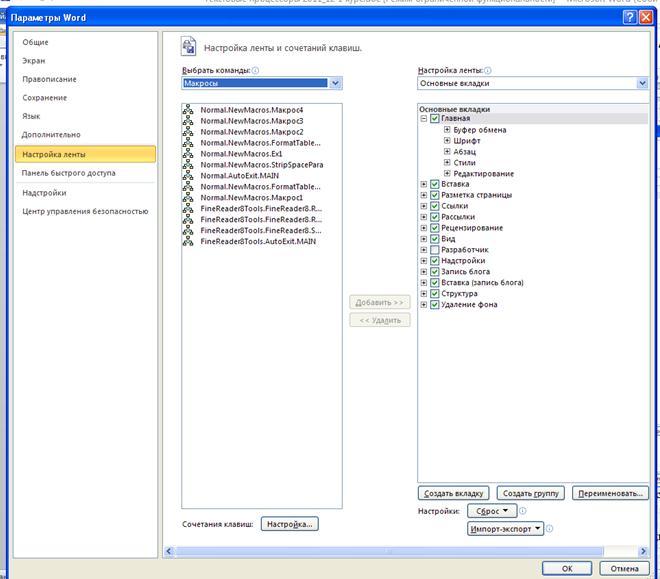Expand the Буфер обмена group
The height and width of the screenshot is (579, 660).
(x=447, y=129)
